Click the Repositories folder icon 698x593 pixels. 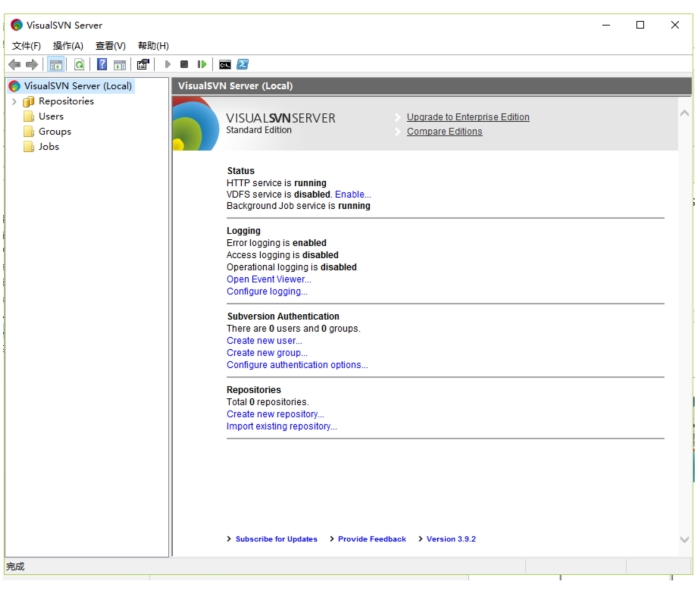tap(28, 102)
